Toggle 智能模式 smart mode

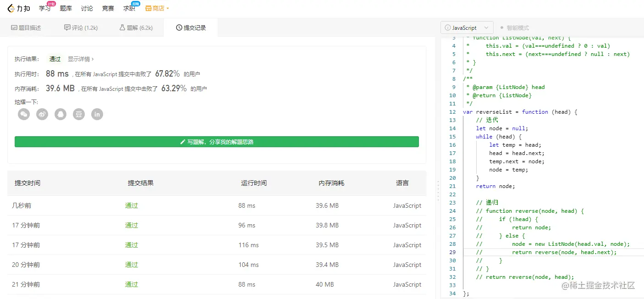514,28
